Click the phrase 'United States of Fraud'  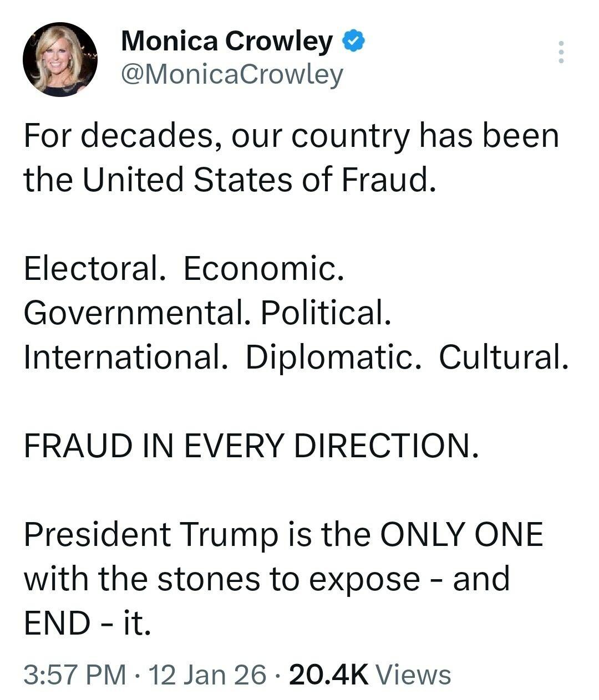click(256, 180)
